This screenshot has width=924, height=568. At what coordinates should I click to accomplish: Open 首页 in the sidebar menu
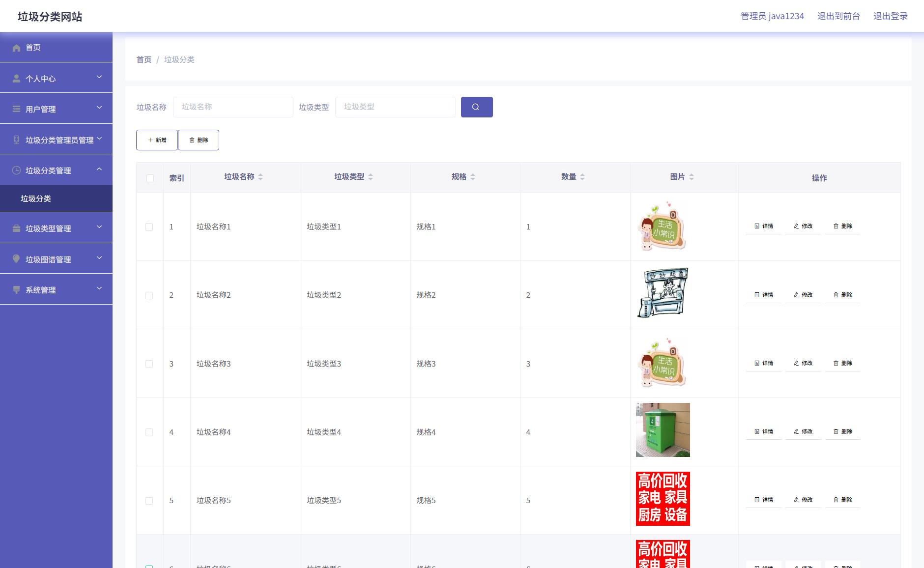pyautogui.click(x=56, y=48)
